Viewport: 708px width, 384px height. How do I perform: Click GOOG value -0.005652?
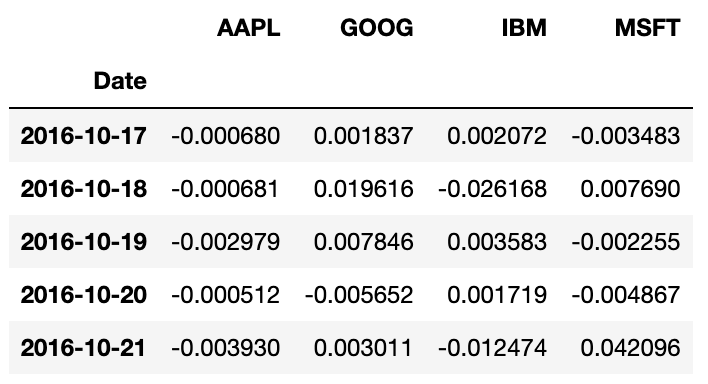point(359,295)
